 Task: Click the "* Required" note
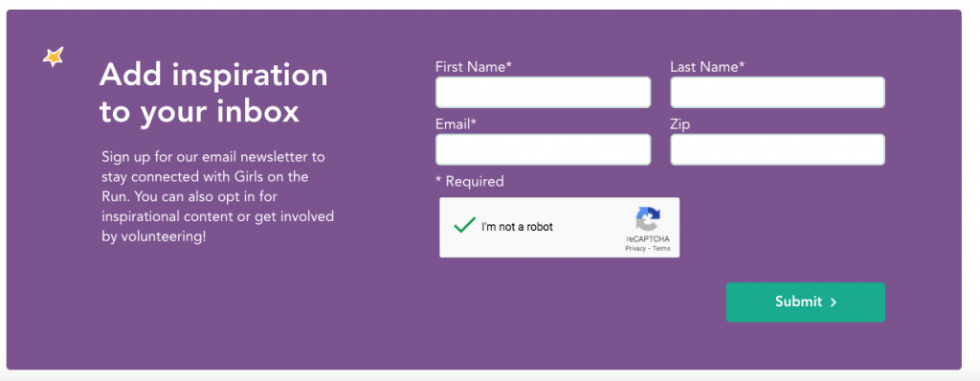click(469, 182)
